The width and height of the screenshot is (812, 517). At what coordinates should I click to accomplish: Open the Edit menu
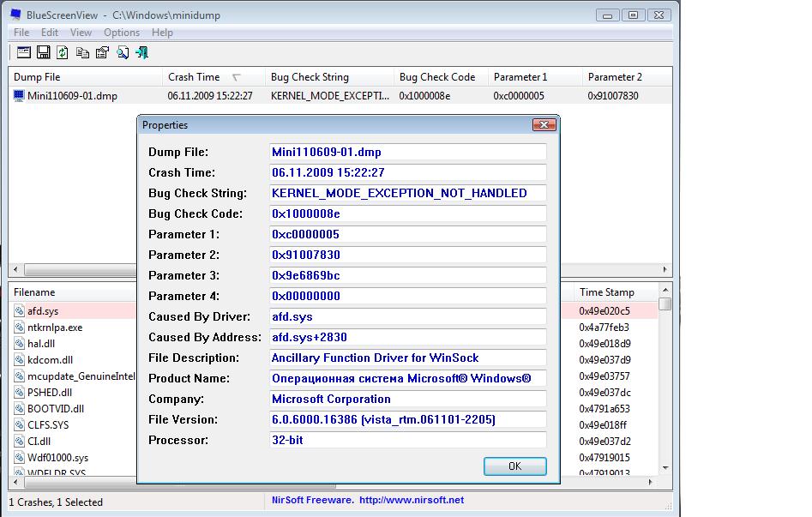tap(50, 32)
